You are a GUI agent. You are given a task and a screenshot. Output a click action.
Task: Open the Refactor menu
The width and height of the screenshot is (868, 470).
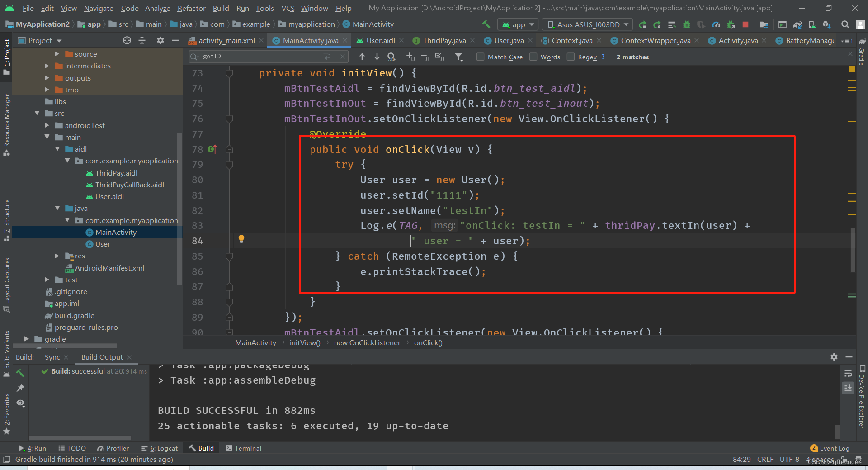coord(191,8)
